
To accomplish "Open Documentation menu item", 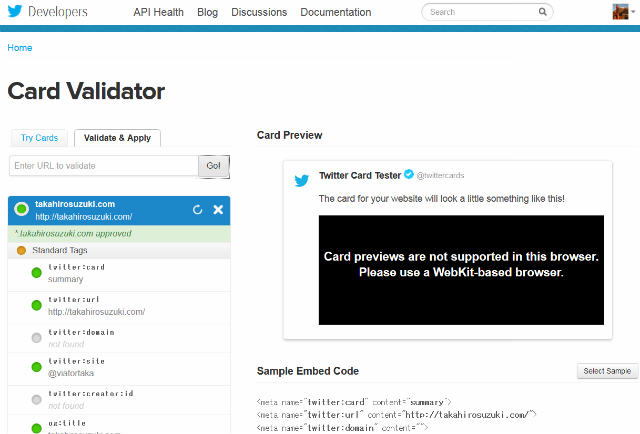I will [x=336, y=12].
